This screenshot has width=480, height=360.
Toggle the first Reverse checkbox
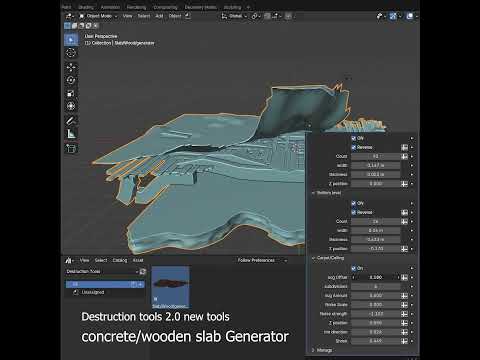[x=354, y=147]
